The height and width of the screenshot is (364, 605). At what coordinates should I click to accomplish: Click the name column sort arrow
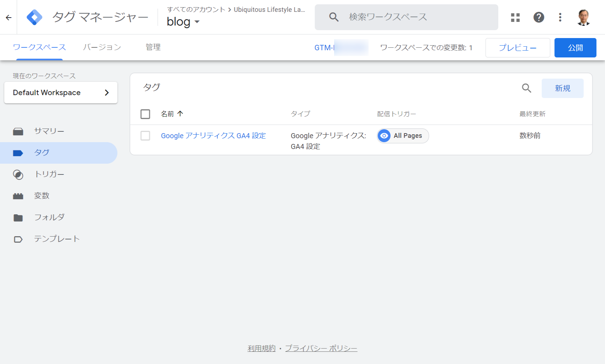180,113
